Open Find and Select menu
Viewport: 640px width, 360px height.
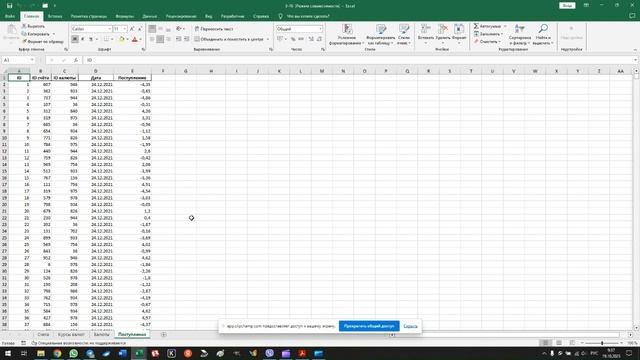543,34
